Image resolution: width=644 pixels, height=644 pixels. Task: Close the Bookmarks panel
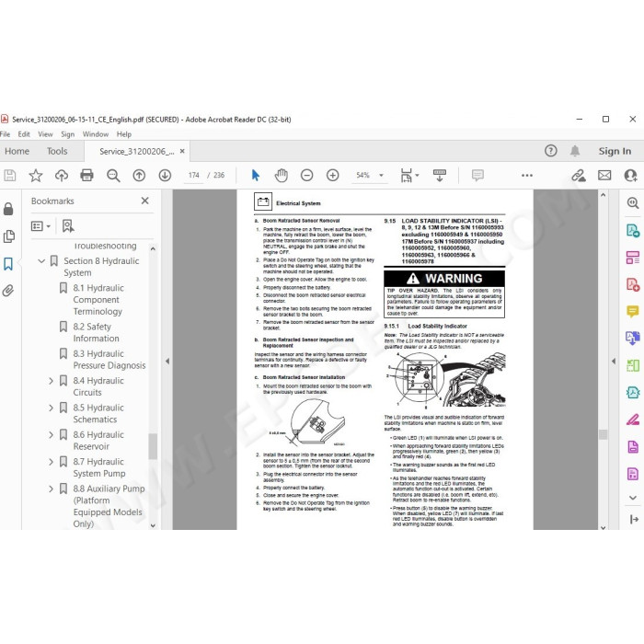(144, 201)
